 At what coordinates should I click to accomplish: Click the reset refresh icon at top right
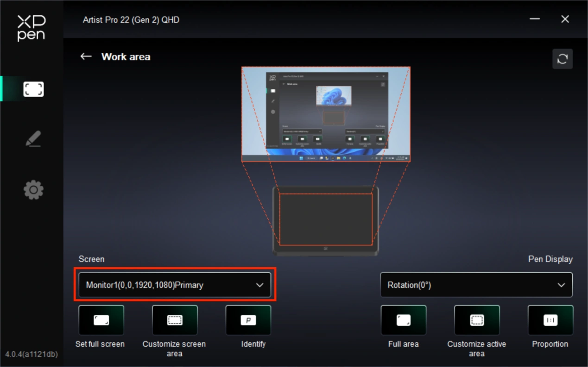pyautogui.click(x=563, y=59)
